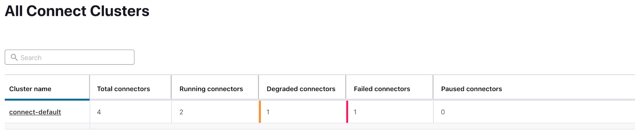Click the All Connect Clusters heading
This screenshot has height=138, width=644.
77,11
